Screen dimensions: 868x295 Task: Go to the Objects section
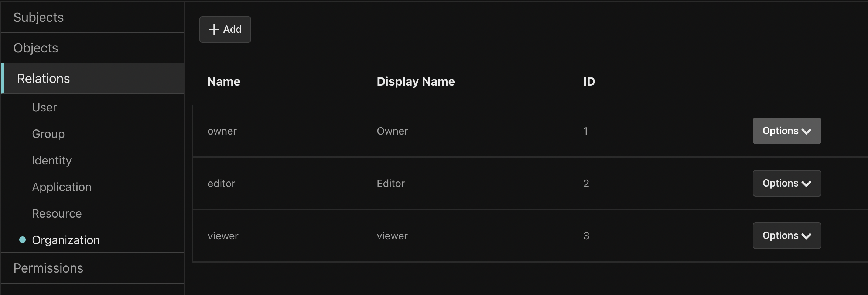36,48
